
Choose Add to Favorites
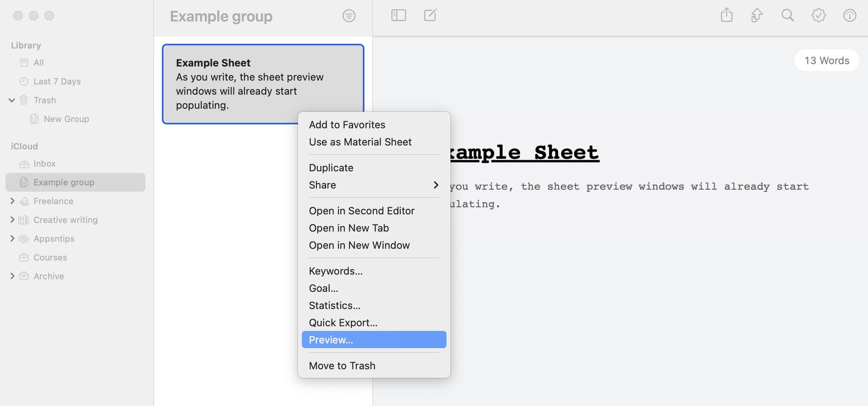coord(347,125)
